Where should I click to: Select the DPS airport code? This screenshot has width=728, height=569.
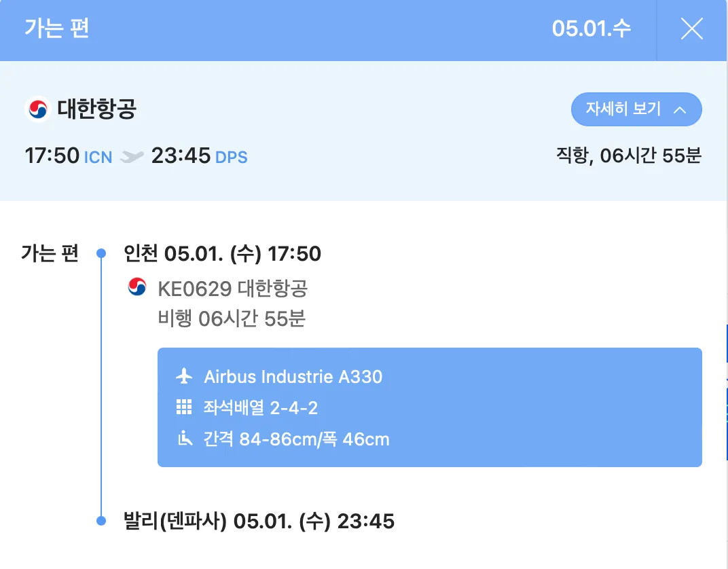[x=231, y=158]
